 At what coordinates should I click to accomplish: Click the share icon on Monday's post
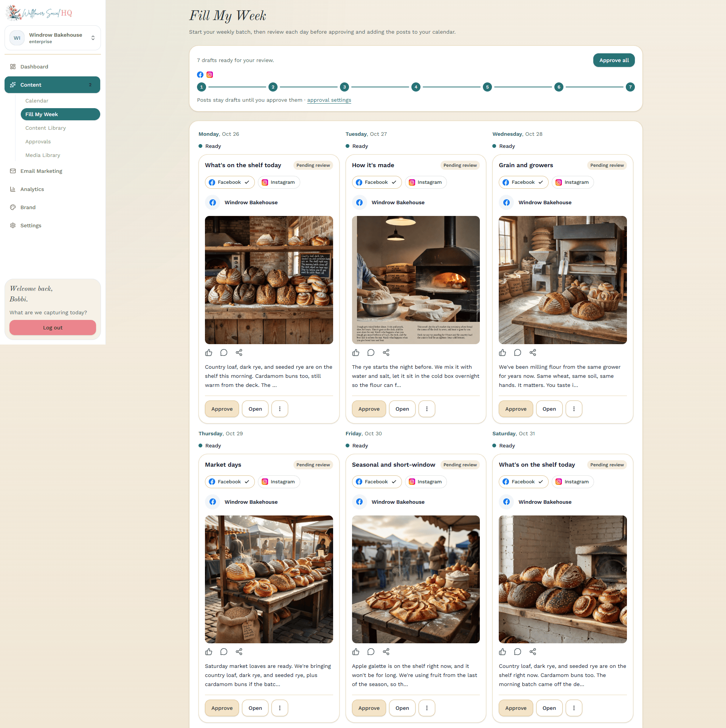[x=239, y=352]
